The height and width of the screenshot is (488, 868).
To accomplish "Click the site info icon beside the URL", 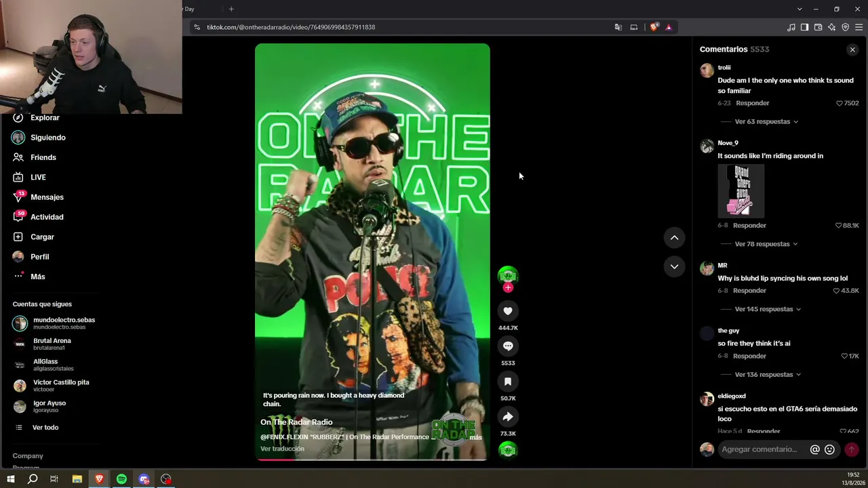I will point(197,27).
